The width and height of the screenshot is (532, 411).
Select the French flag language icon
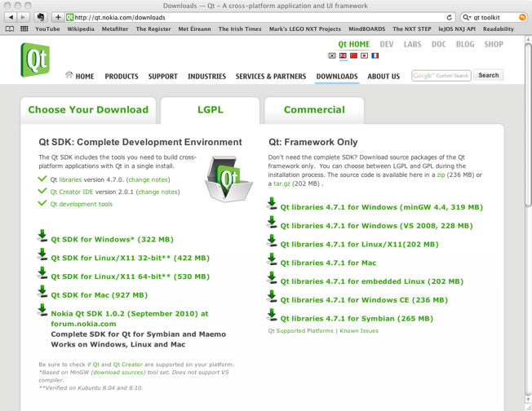click(375, 56)
